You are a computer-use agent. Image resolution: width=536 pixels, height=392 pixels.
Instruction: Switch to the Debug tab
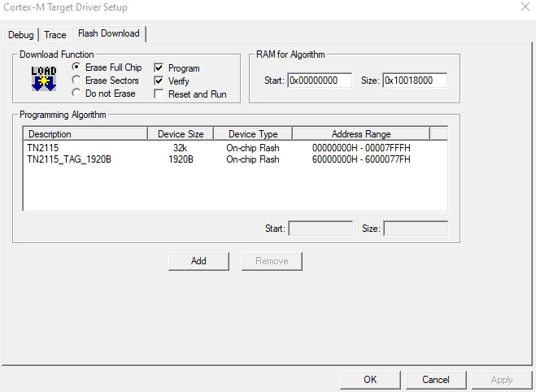21,35
